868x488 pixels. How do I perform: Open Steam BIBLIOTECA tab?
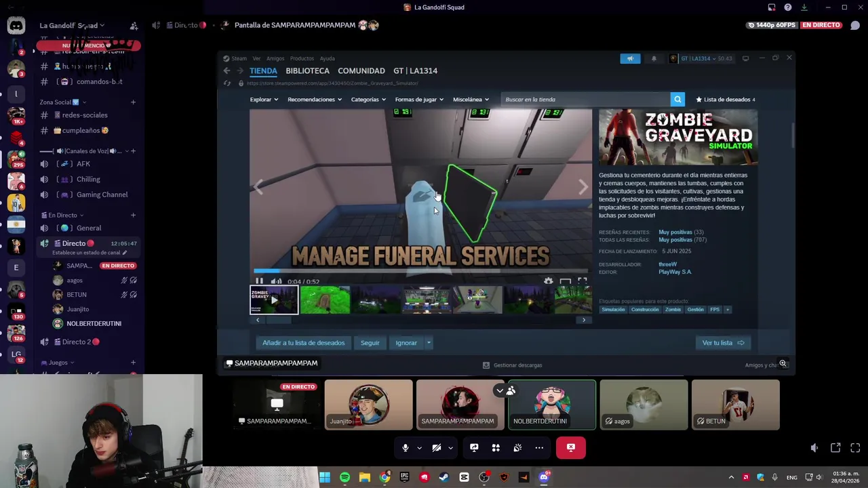coord(307,70)
